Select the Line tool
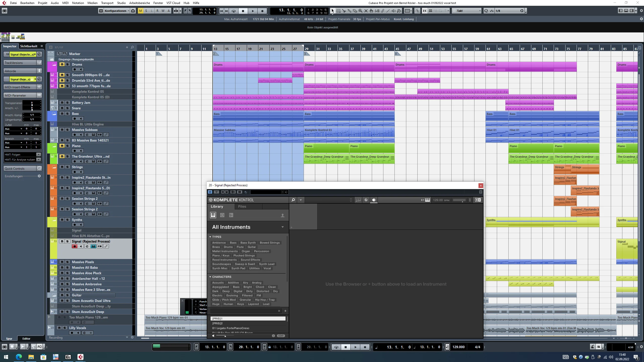644x362 pixels. click(x=388, y=11)
